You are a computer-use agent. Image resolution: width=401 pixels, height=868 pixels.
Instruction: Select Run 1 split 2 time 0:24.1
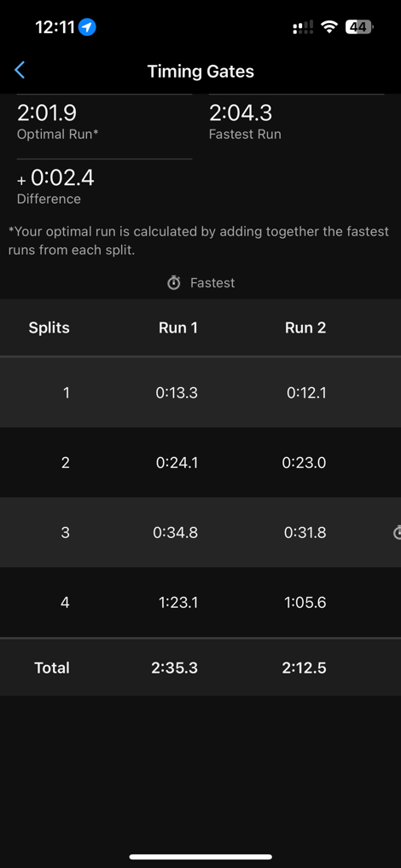(177, 463)
